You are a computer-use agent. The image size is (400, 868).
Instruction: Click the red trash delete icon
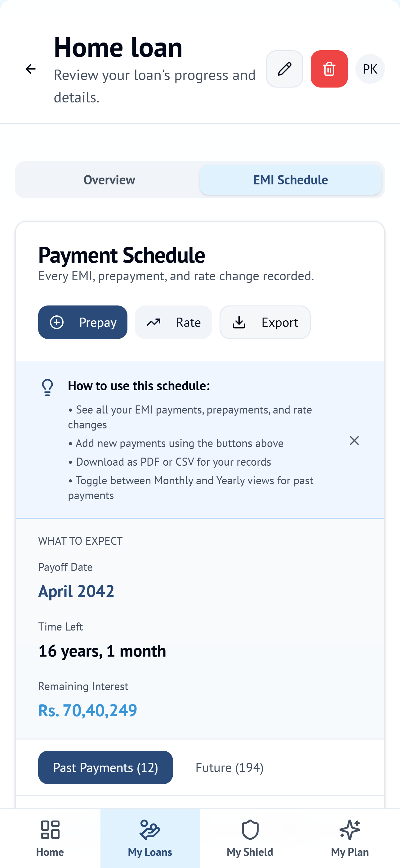coord(329,69)
